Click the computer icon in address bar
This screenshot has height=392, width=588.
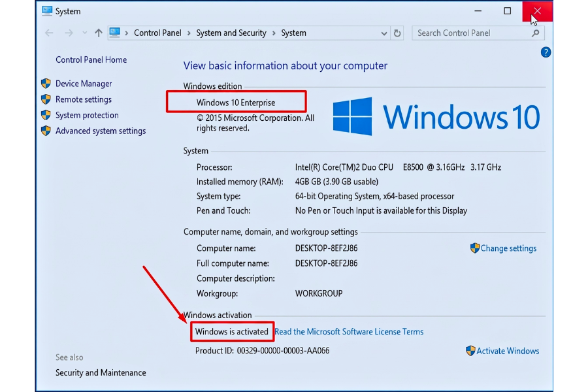[115, 33]
